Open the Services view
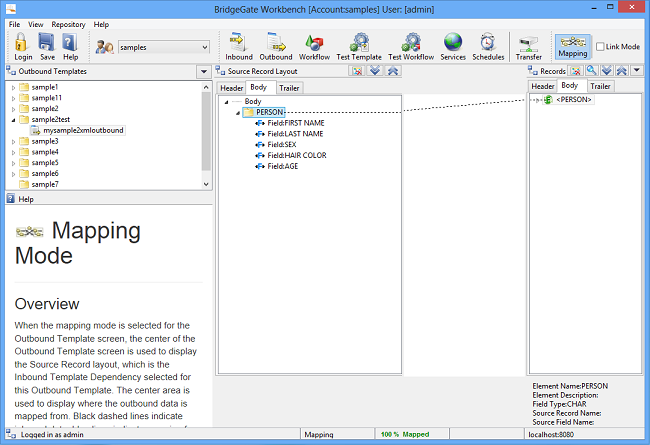 453,46
